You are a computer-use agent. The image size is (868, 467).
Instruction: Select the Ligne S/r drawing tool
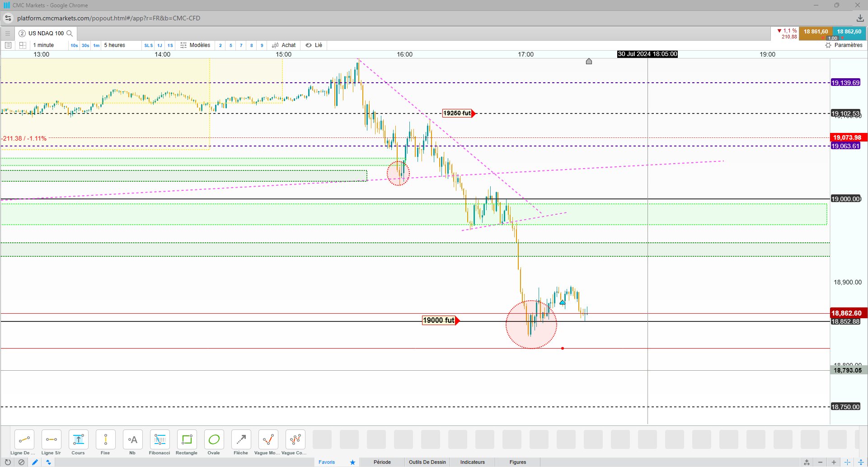click(52, 439)
